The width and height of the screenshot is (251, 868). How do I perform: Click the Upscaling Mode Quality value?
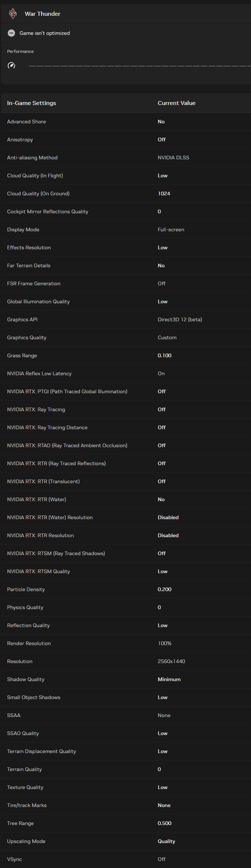tap(166, 841)
